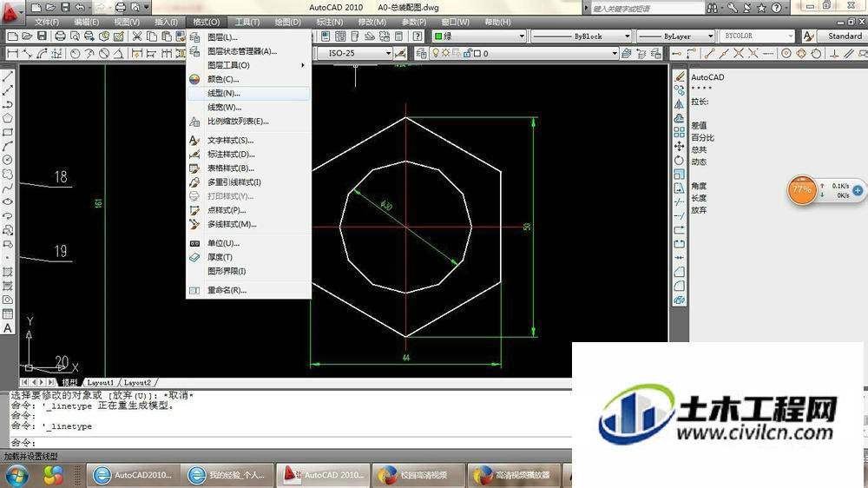Toggle layer freeze sun icon
The image size is (868, 488).
click(x=445, y=53)
